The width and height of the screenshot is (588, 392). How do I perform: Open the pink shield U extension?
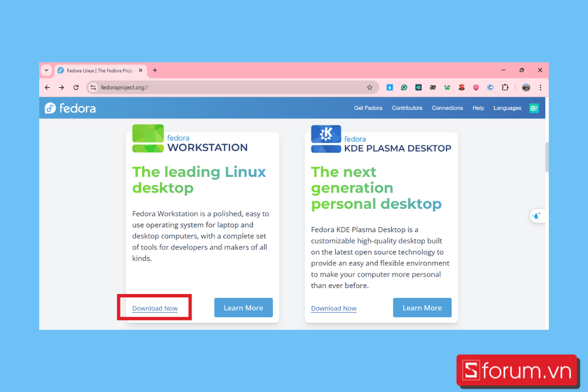point(476,88)
